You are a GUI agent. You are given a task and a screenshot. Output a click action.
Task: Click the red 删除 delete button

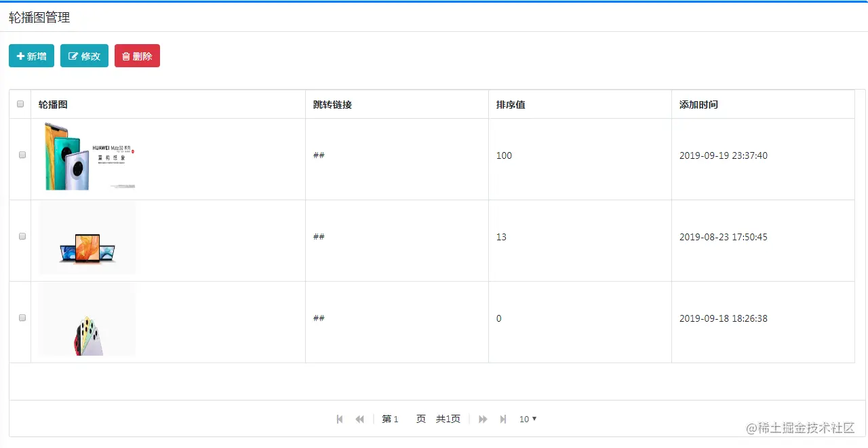click(x=137, y=56)
